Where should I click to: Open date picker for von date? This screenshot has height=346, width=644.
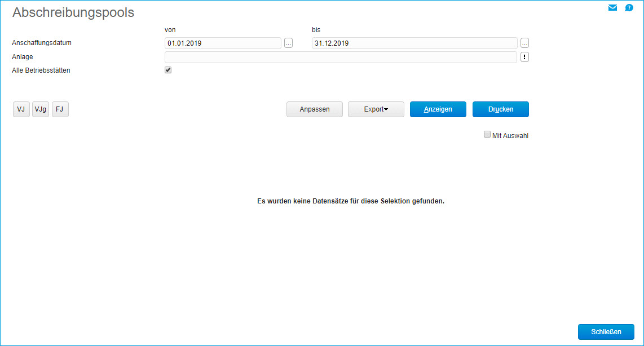coord(289,43)
